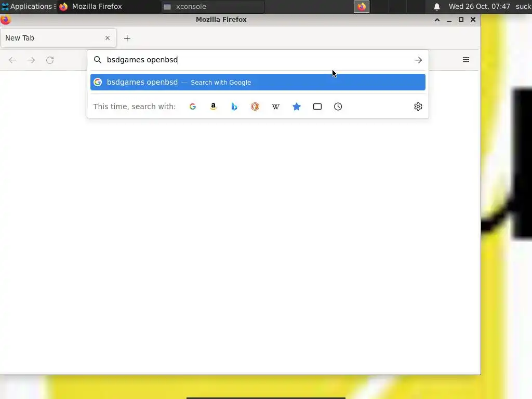This screenshot has height=399, width=532.
Task: Search with Google one-off icon
Action: 193,107
